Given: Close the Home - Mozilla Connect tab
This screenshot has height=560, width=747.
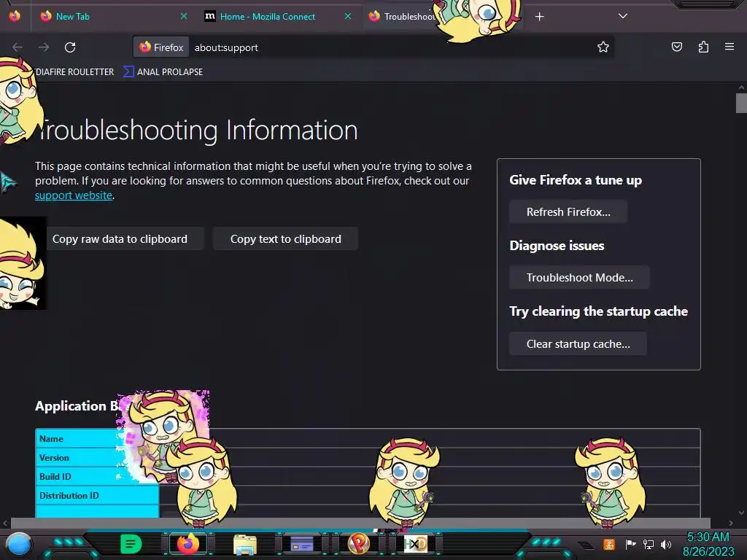Looking at the screenshot, I should [348, 16].
